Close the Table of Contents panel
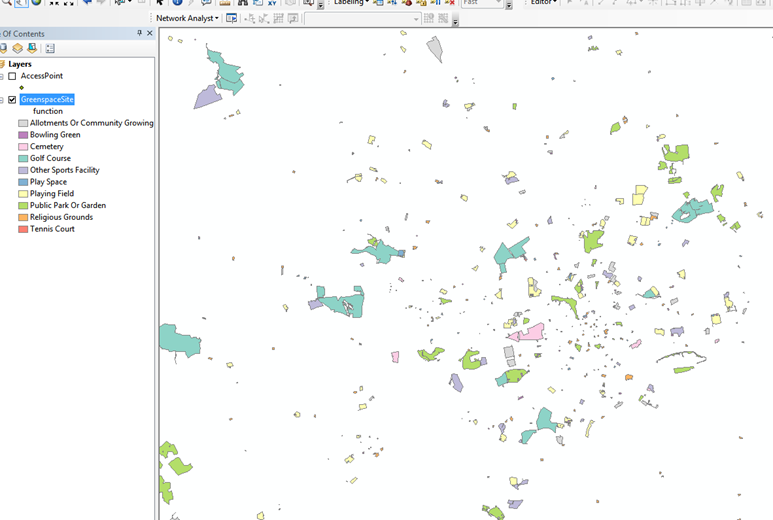 [150, 33]
